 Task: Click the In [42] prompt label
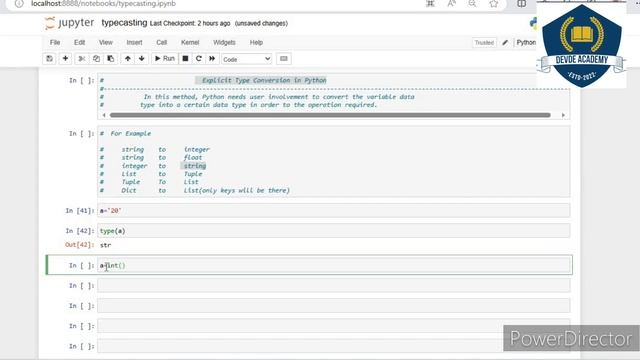tap(80, 231)
